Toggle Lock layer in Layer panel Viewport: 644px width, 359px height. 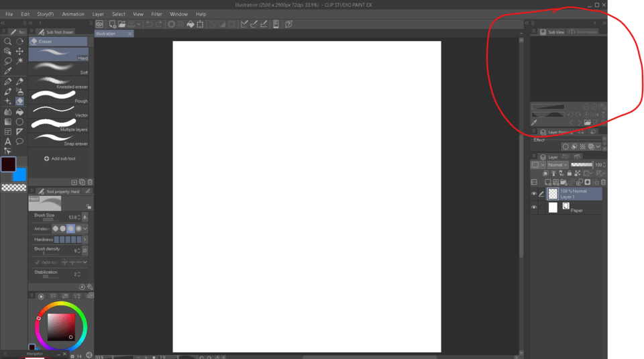tap(570, 173)
